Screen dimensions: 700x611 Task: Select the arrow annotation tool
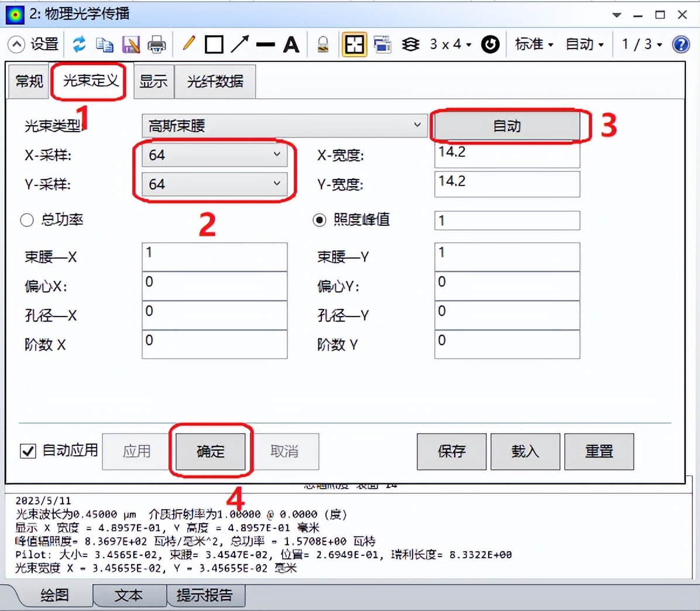[x=240, y=44]
